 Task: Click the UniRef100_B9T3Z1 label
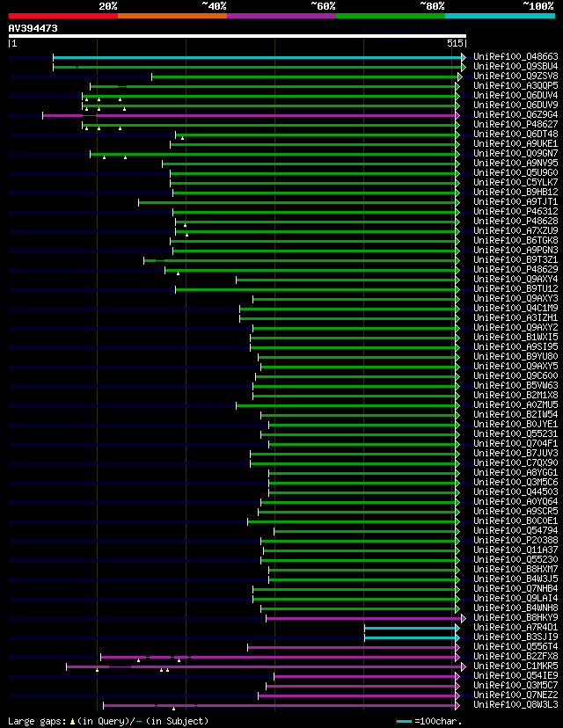click(x=515, y=259)
